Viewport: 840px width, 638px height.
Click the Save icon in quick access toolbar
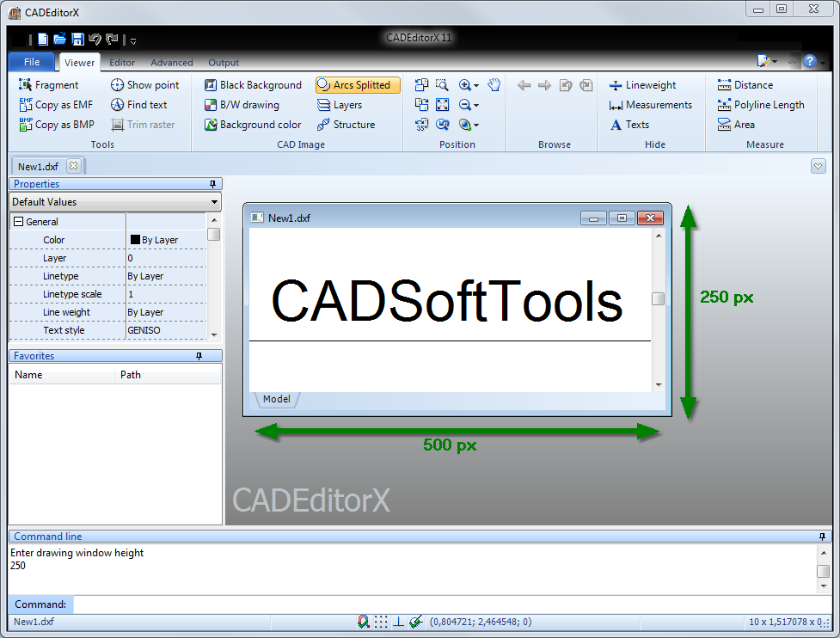(77, 40)
